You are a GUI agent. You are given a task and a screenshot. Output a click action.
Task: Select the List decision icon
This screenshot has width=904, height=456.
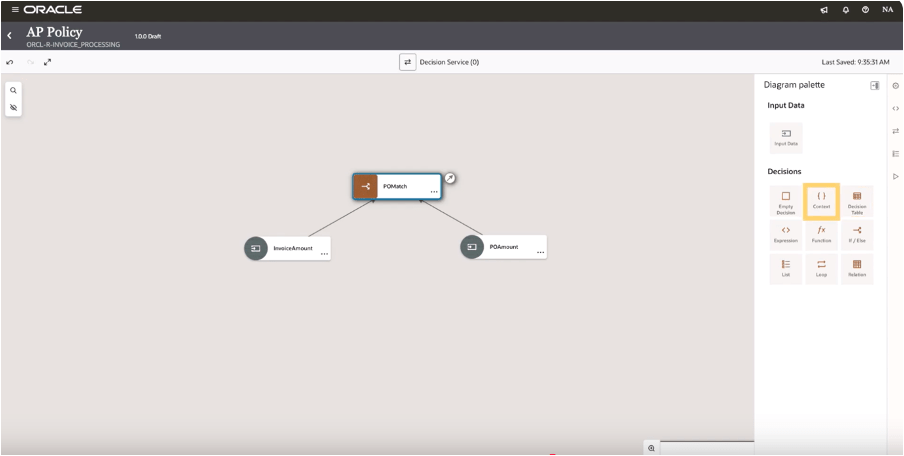tap(786, 268)
